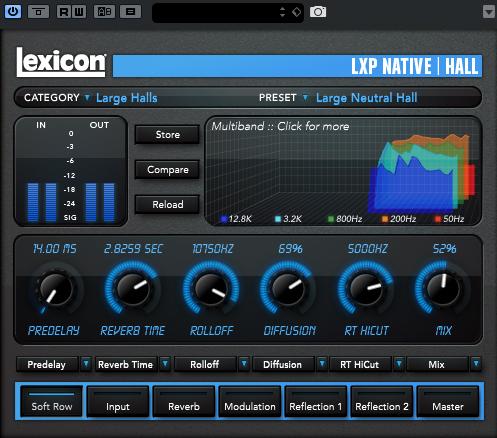The width and height of the screenshot is (497, 438).
Task: Click the Reverb Time knob
Action: click(x=133, y=289)
